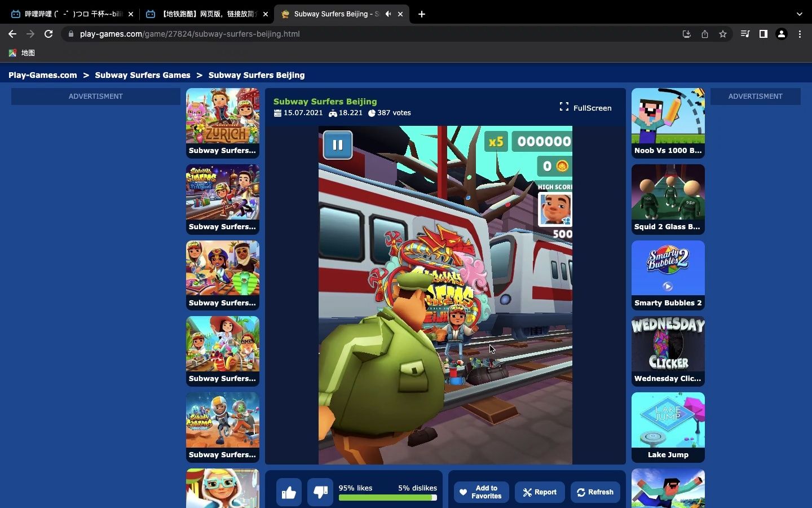
Task: Click the 15.07.2021 date text
Action: coord(303,113)
